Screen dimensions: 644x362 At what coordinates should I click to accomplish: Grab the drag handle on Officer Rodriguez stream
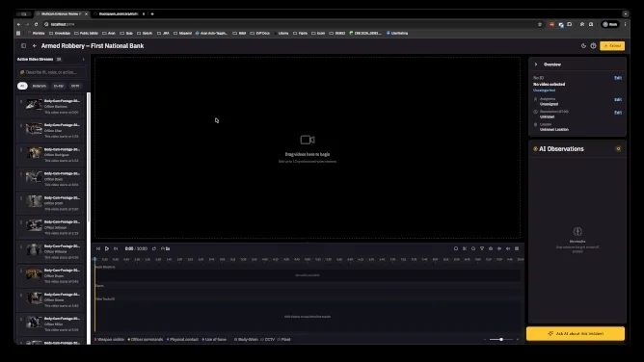point(21,150)
